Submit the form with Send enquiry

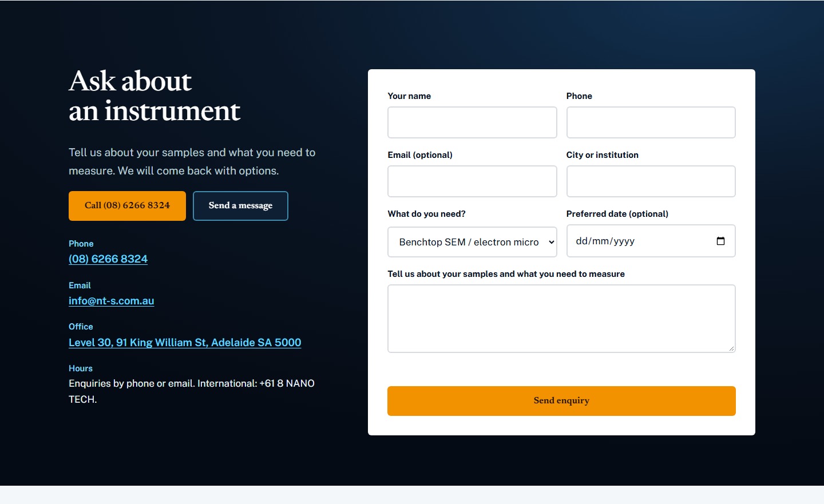[x=561, y=401]
